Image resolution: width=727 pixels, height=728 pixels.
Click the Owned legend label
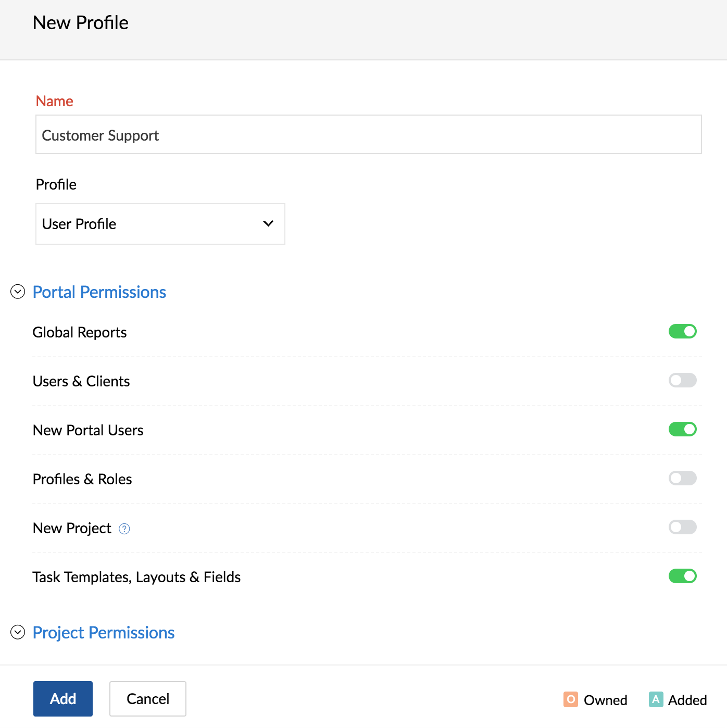(606, 700)
